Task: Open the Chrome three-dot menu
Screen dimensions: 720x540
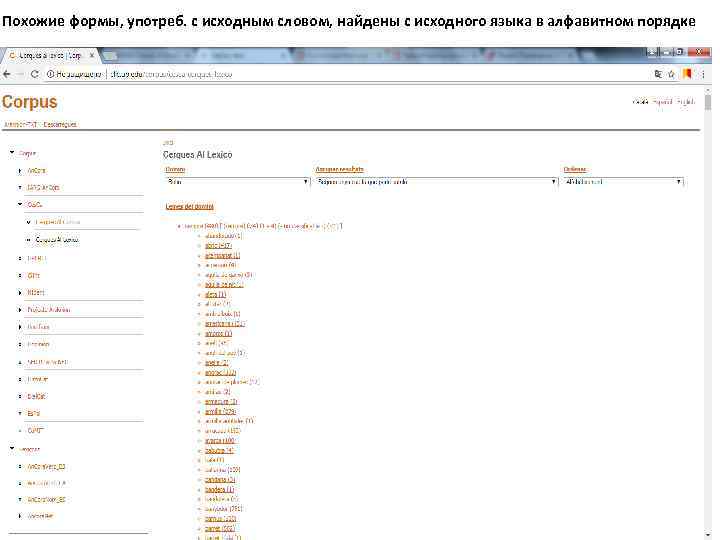Action: click(x=703, y=74)
